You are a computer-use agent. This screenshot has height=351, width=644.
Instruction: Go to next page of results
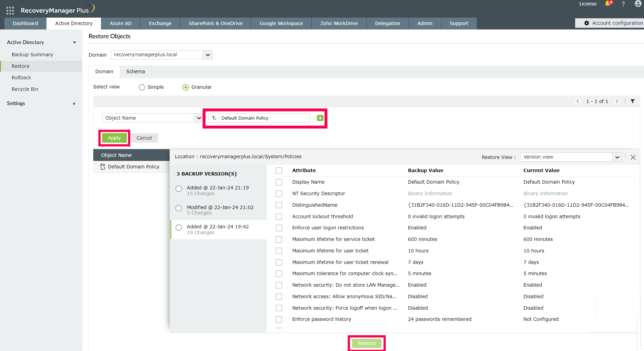click(x=617, y=101)
